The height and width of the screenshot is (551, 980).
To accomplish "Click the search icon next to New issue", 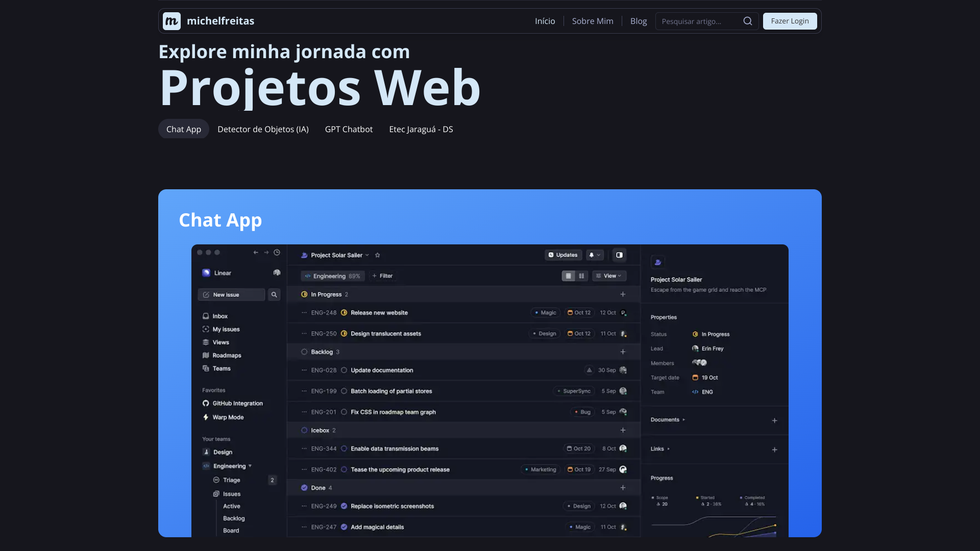I will [x=274, y=294].
